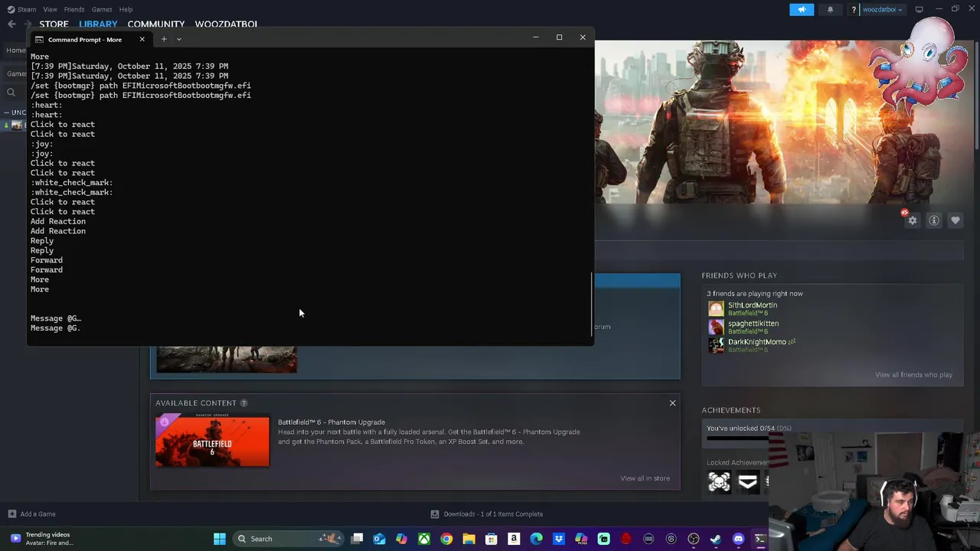This screenshot has width=980, height=551.
Task: Show help for Available Content
Action: pyautogui.click(x=243, y=403)
